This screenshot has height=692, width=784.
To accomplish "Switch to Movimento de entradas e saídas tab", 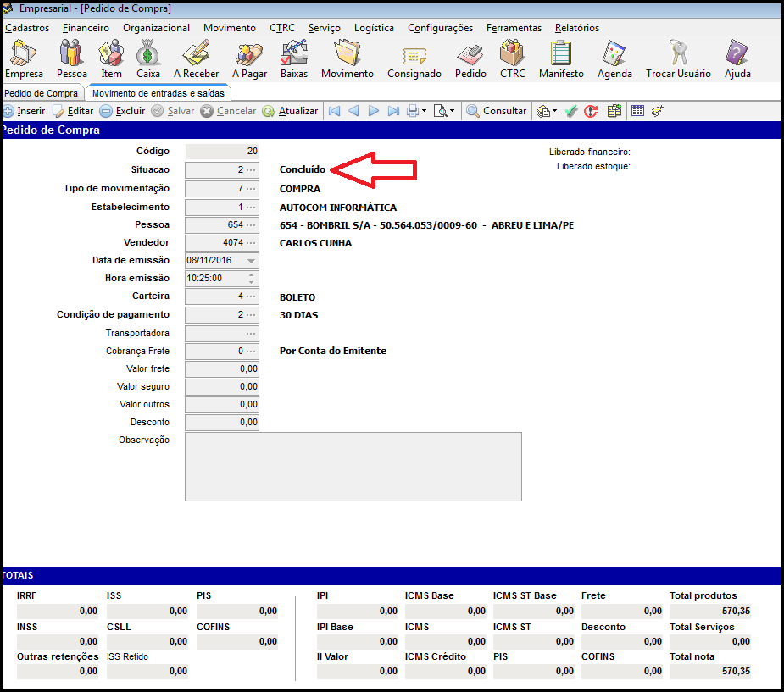I will [x=158, y=93].
